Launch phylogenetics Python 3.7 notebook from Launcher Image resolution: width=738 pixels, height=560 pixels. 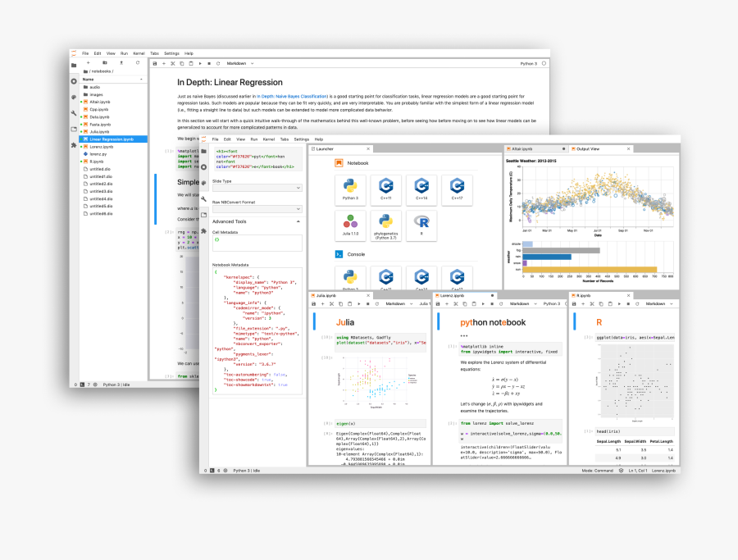[x=386, y=225]
